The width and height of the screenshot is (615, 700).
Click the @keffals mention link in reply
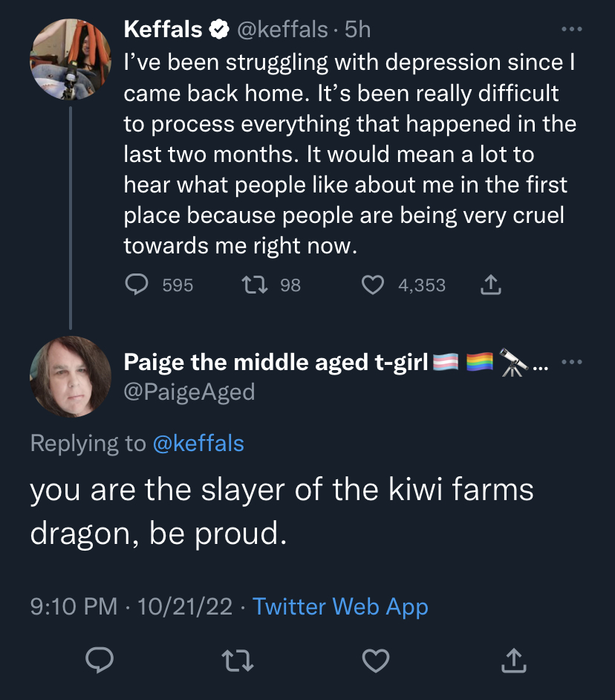coord(198,444)
